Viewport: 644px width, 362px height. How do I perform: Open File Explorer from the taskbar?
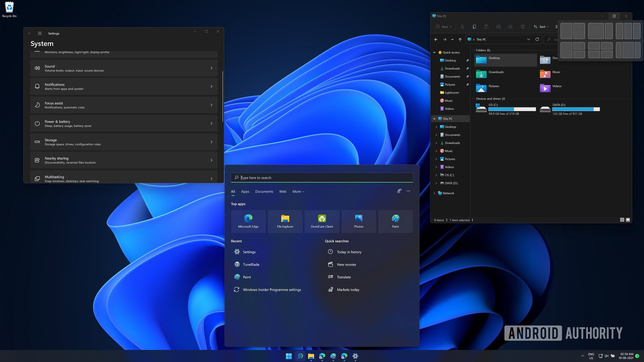coord(311,356)
